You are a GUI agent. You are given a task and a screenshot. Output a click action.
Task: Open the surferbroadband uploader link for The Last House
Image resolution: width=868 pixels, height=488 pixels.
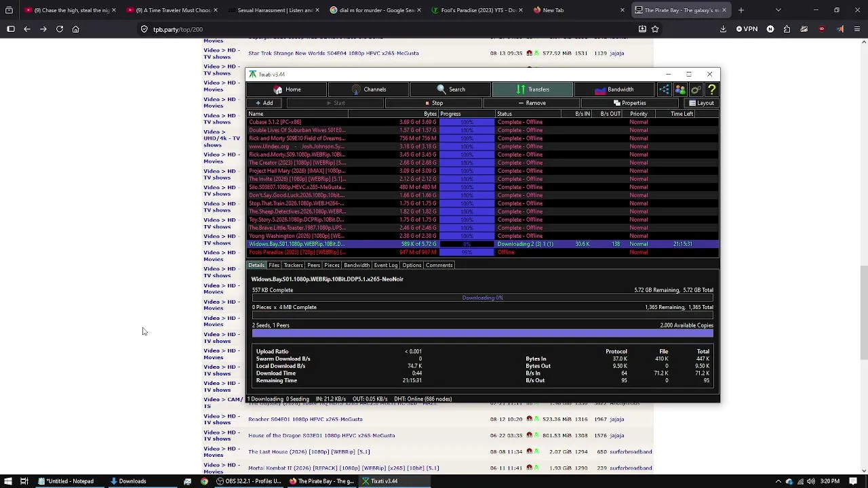(631, 451)
